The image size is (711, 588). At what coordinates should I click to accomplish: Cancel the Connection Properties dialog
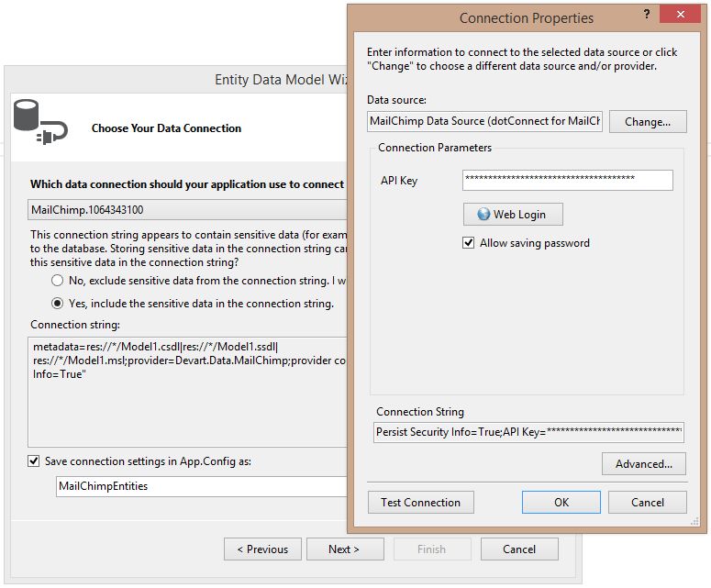[x=648, y=503]
